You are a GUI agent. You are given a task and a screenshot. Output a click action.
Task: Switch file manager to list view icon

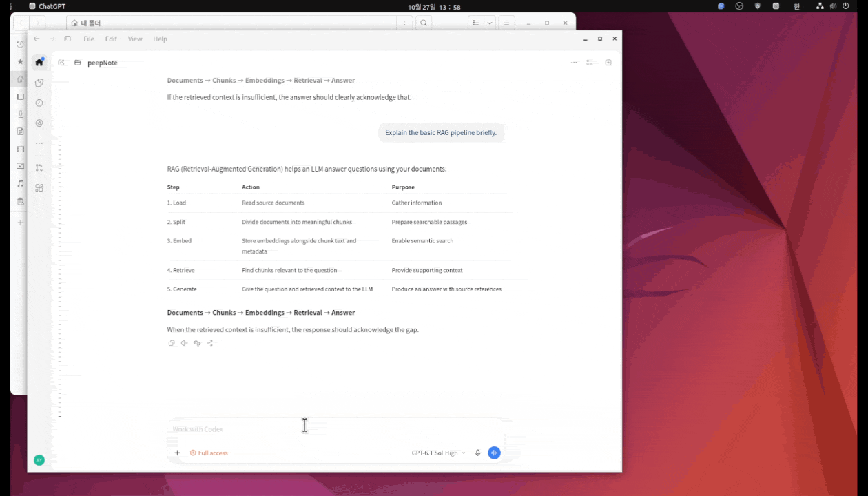475,23
